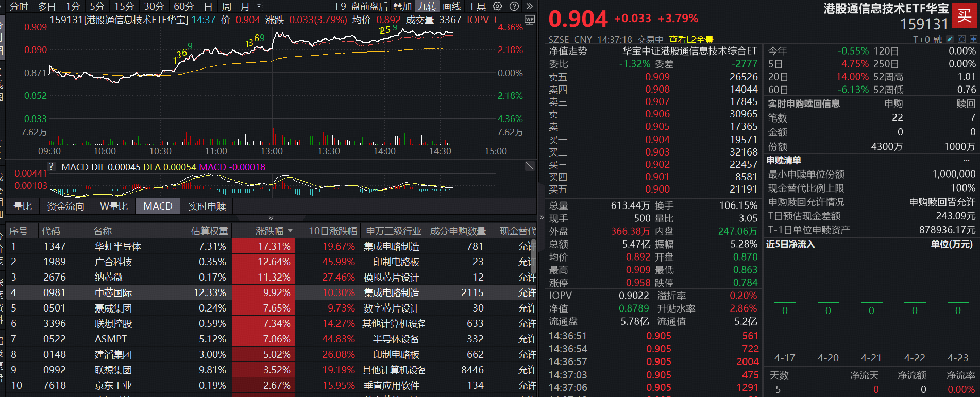The width and height of the screenshot is (980, 397).
Task: Sort by 代码 column header
Action: (51, 231)
